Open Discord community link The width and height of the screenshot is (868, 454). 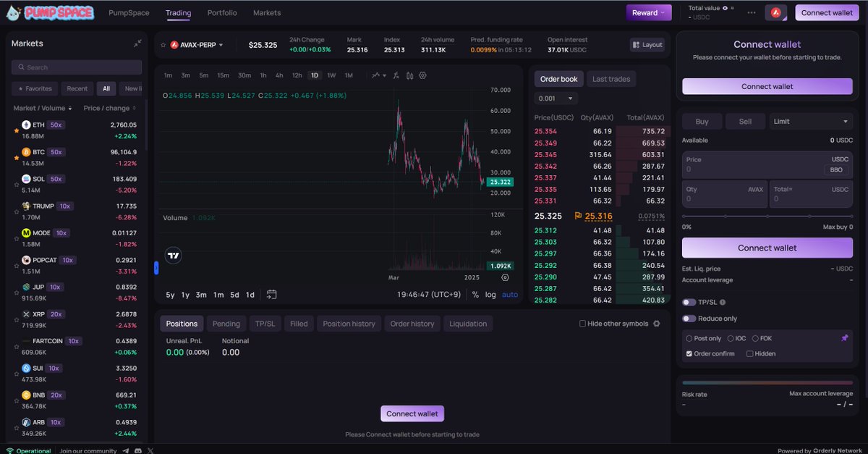[x=138, y=450]
